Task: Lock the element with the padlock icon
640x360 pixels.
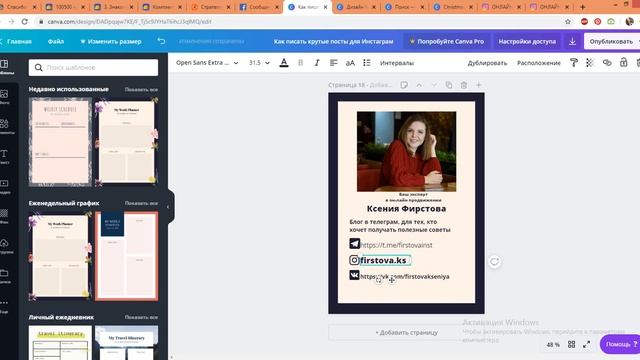Action: click(x=623, y=63)
